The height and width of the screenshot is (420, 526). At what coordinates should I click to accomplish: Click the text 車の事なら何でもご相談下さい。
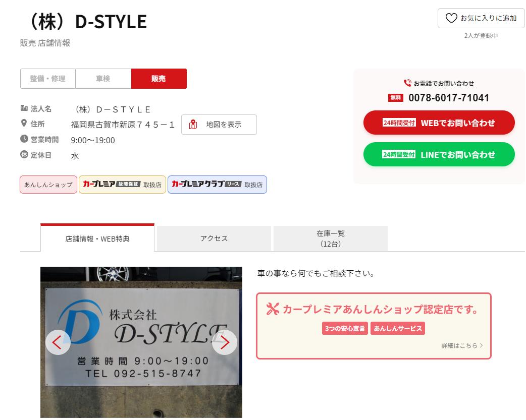tap(315, 273)
